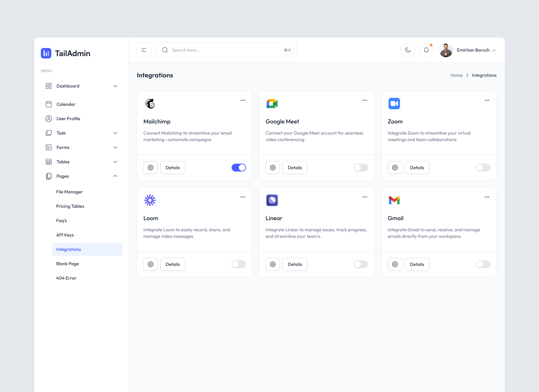The height and width of the screenshot is (392, 539).
Task: Navigate Home via the breadcrumb link
Action: pyautogui.click(x=456, y=75)
